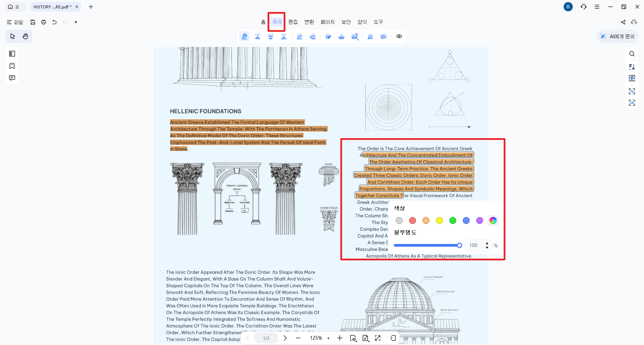Image resolution: width=644 pixels, height=345 pixels.
Task: Pick the yellow highlight color
Action: pyautogui.click(x=439, y=220)
